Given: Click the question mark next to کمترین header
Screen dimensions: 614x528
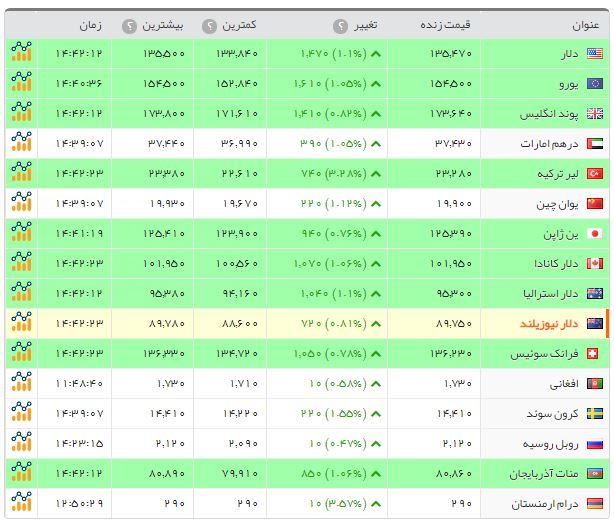Looking at the screenshot, I should (209, 26).
